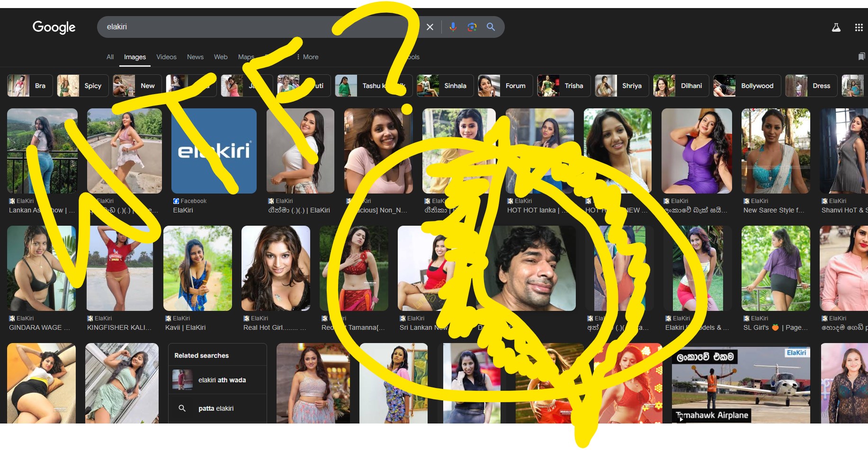Click the Shanvi HoT result caption
868x450 pixels.
click(x=844, y=210)
